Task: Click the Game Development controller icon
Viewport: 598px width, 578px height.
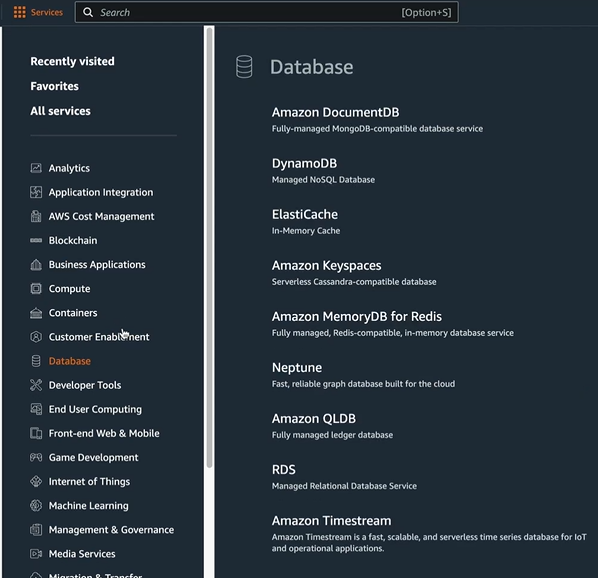Action: (36, 457)
